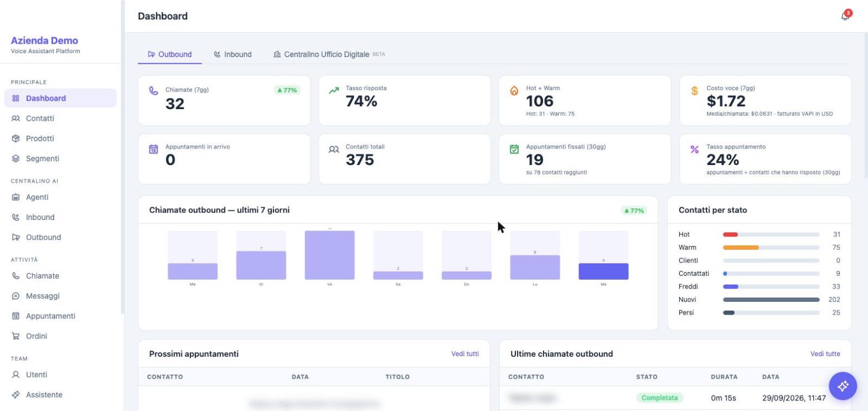Click the Ordini cart icon in sidebar
Image resolution: width=868 pixels, height=411 pixels.
coord(15,336)
